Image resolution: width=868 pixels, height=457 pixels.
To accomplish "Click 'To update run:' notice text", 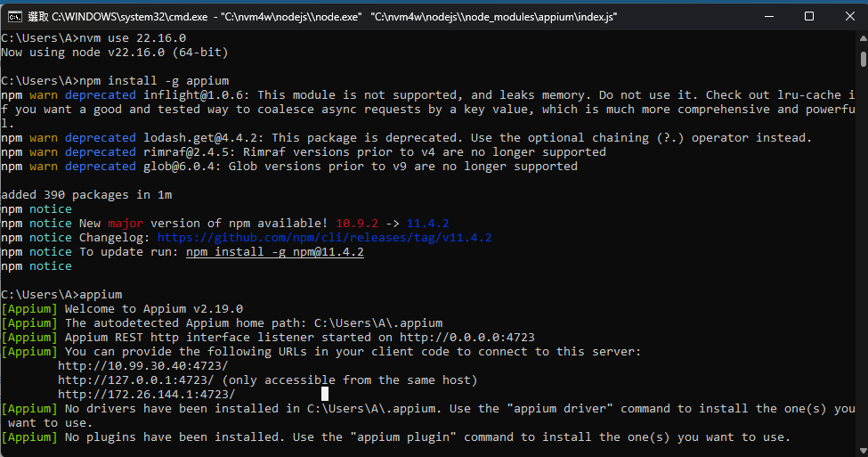I will click(129, 252).
